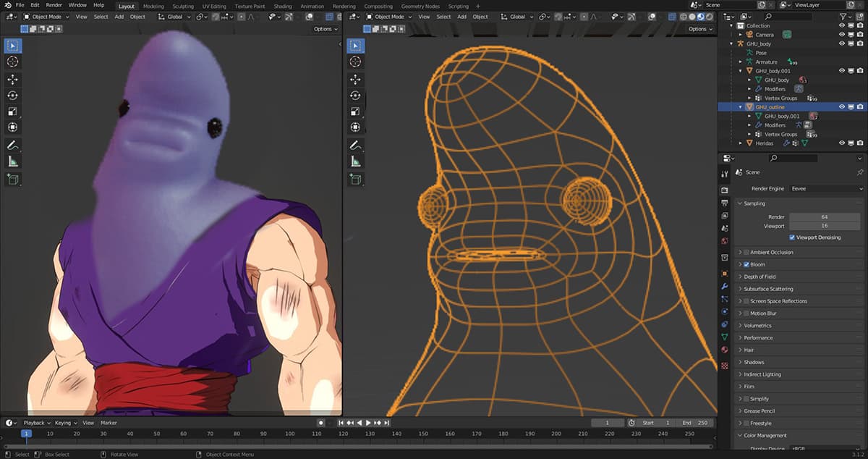Expand the Depth of Field panel
Viewport: 868px width, 459px height.
(x=759, y=277)
